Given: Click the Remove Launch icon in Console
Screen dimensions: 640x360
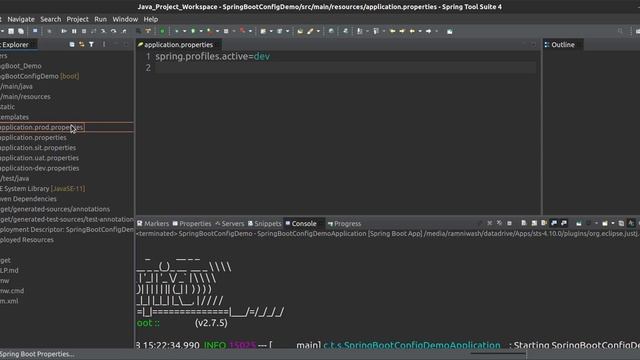Looking at the screenshot, I should (489, 223).
